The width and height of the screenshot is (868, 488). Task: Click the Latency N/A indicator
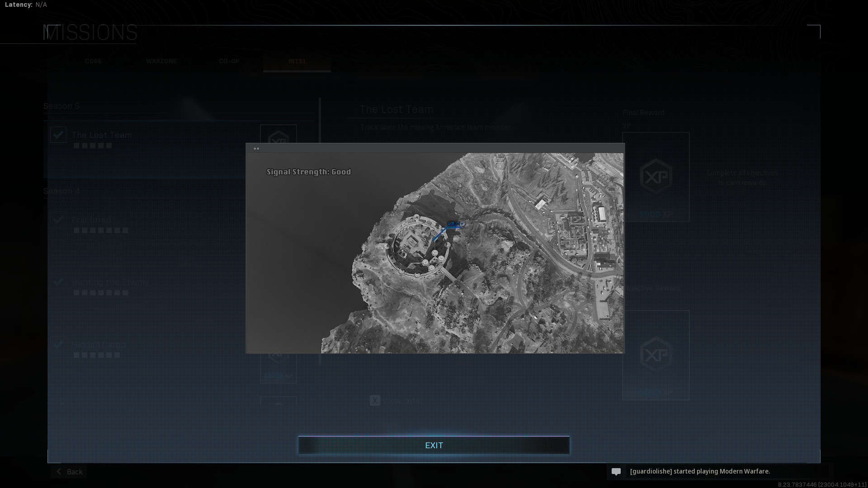(x=26, y=5)
